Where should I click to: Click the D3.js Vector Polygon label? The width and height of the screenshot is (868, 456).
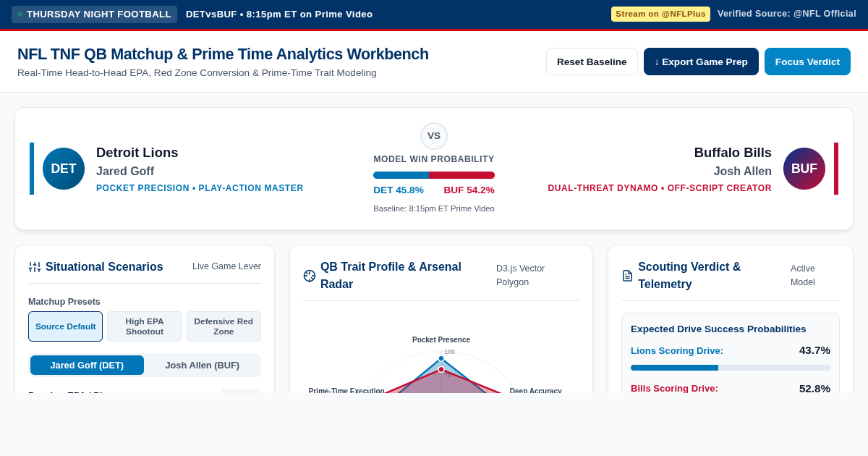[x=521, y=275]
